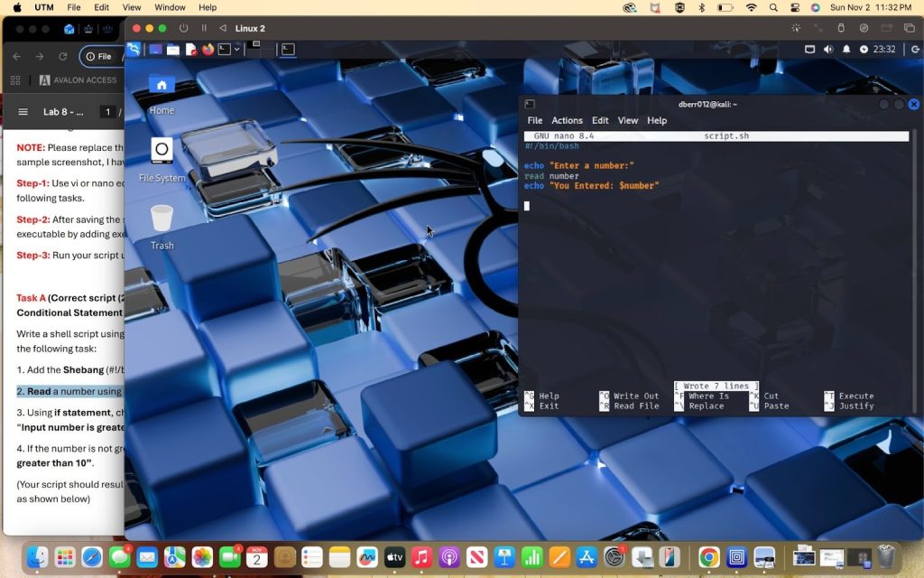924x578 pixels.
Task: Open the Kali notifications bell
Action: coord(846,50)
